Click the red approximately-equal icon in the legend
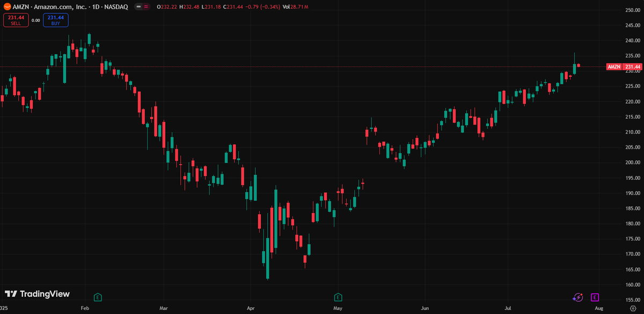Viewport: 644px width, 314px height. (x=147, y=6)
